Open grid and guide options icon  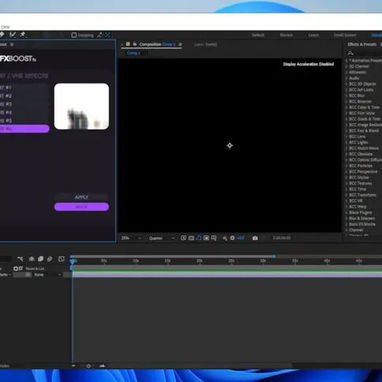coord(214,238)
